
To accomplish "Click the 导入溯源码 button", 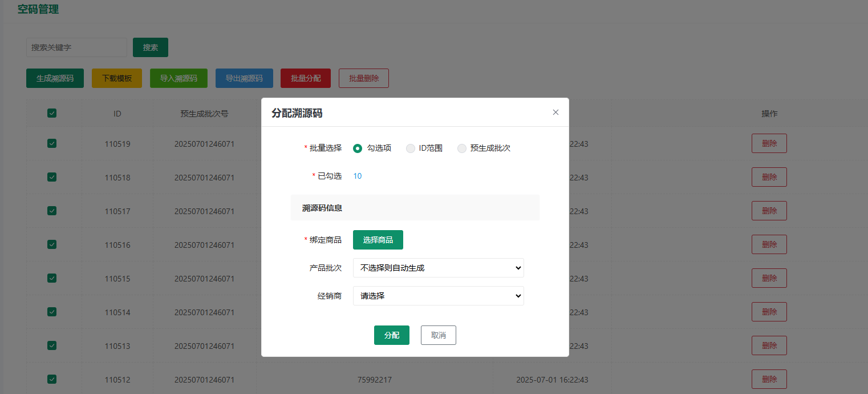I will coord(179,78).
